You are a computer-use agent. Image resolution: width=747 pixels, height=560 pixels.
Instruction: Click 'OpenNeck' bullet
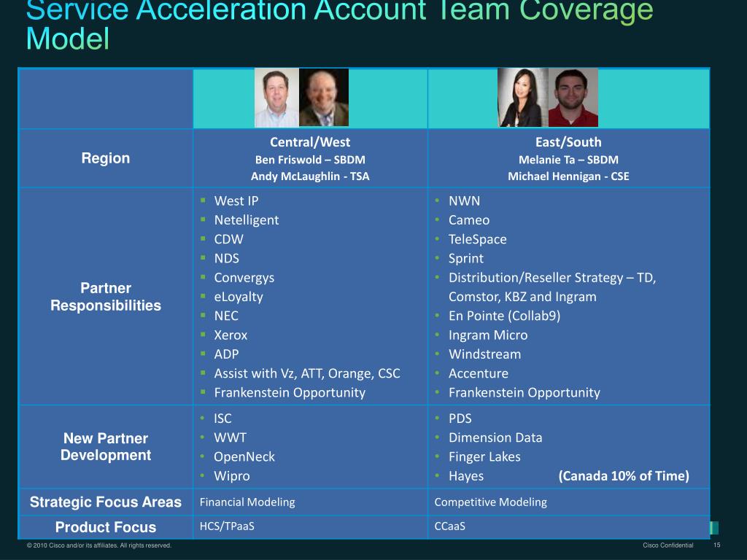tap(244, 456)
